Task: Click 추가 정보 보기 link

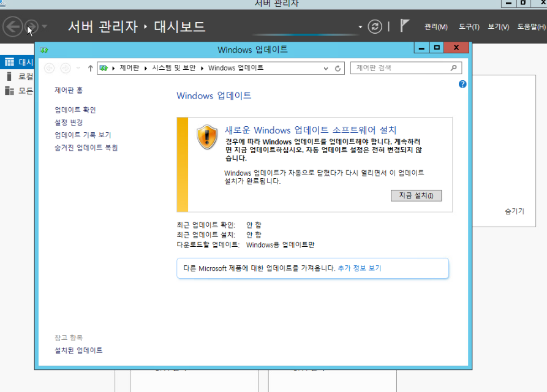Action: click(360, 268)
